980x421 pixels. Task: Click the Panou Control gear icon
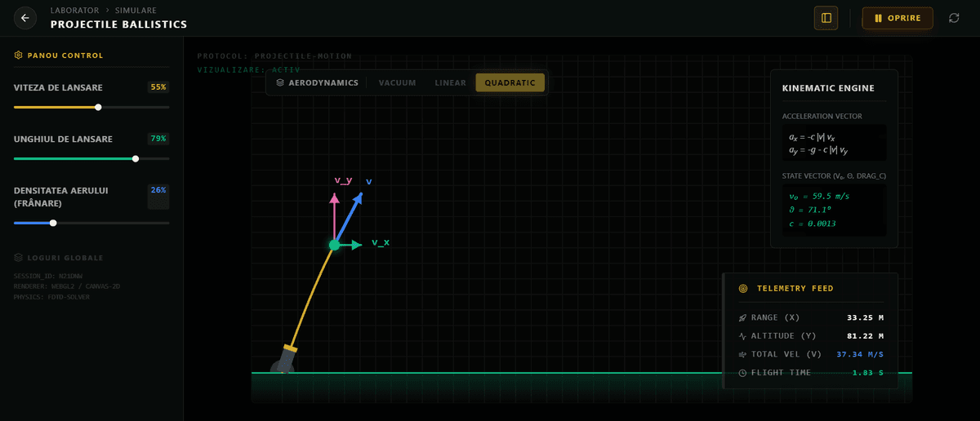18,55
